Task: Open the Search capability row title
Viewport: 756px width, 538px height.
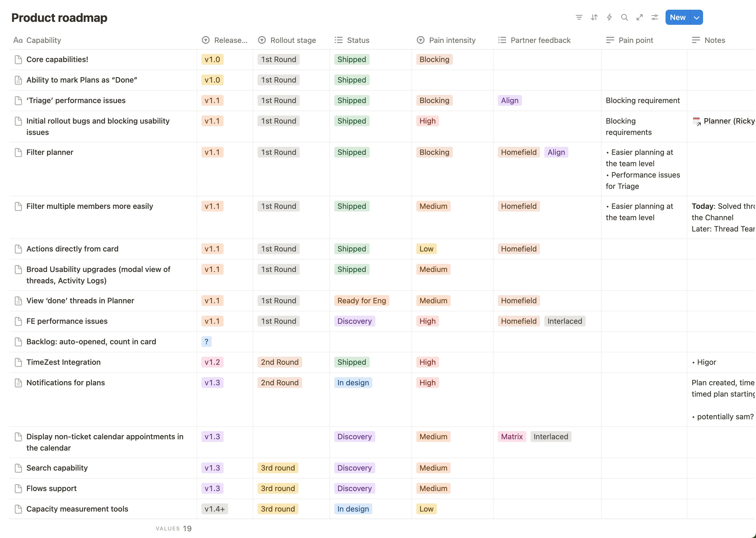Action: 57,468
